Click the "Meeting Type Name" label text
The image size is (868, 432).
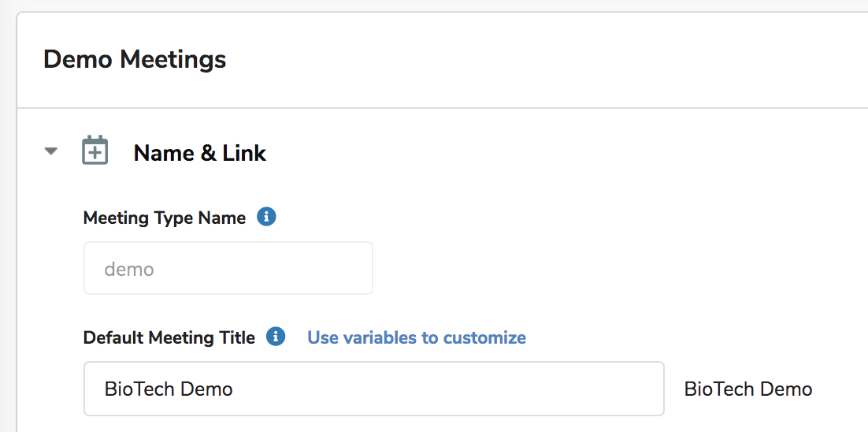(165, 218)
